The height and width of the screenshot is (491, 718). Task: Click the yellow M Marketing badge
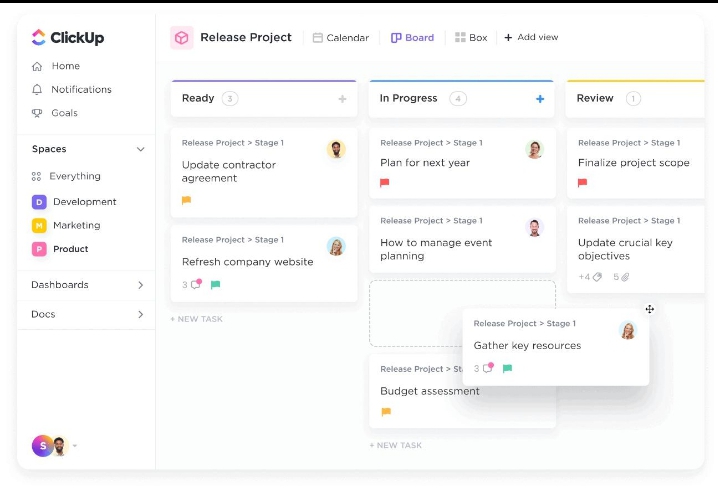[39, 225]
